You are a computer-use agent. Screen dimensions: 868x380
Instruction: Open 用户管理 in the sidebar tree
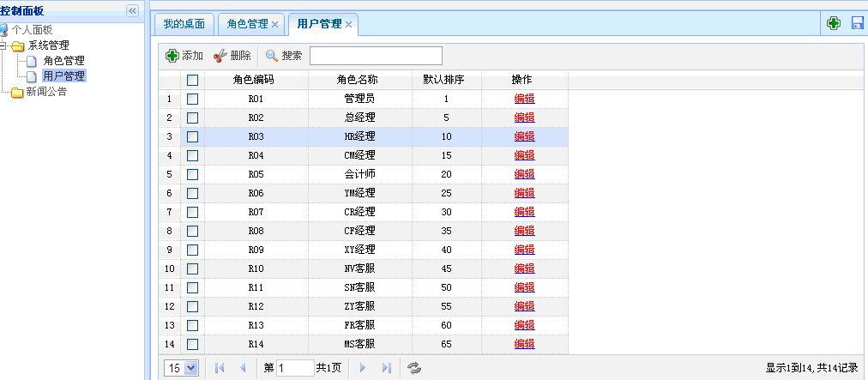tap(63, 75)
